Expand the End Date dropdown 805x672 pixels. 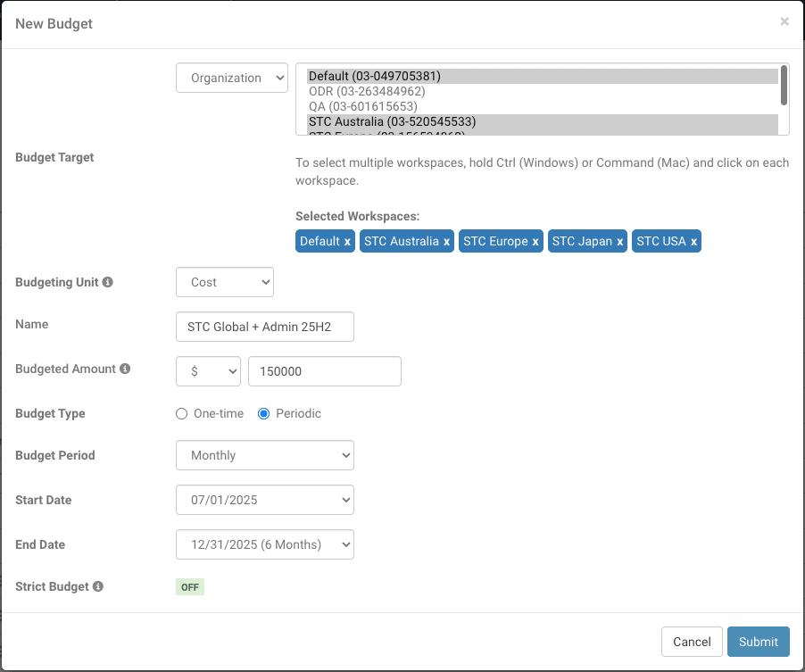tap(265, 544)
